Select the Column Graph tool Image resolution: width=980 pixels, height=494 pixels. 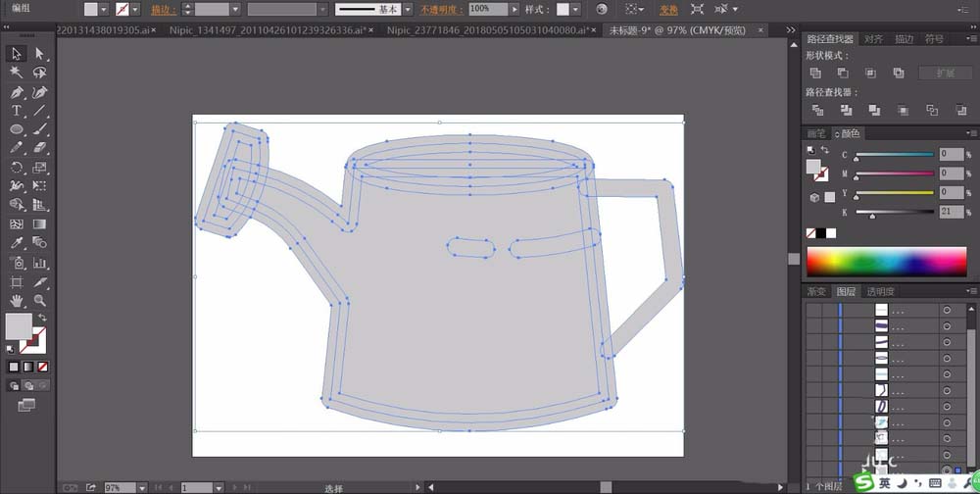tap(39, 263)
